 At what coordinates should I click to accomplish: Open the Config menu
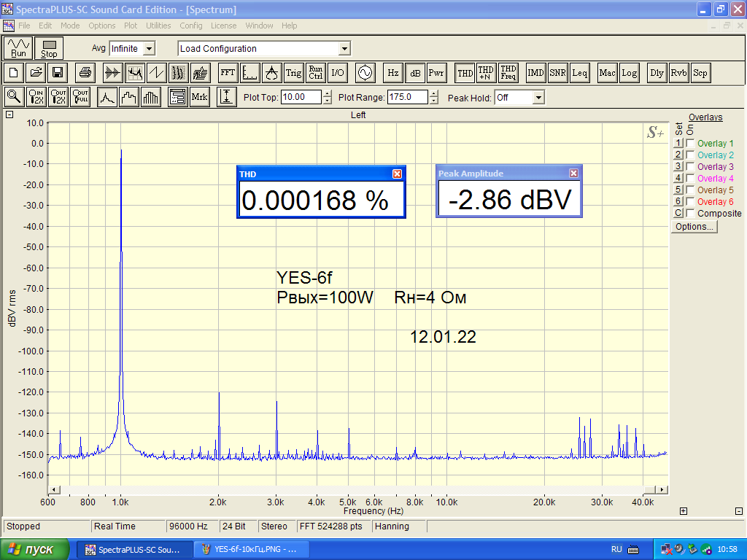click(191, 26)
